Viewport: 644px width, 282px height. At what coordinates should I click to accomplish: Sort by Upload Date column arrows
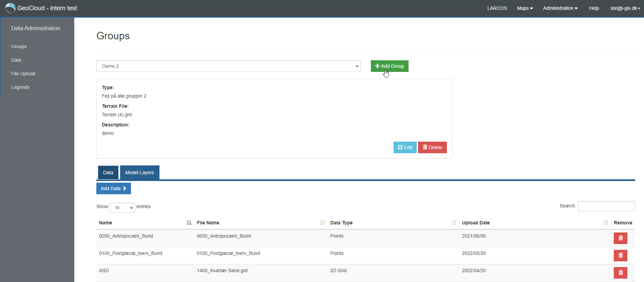tap(606, 223)
